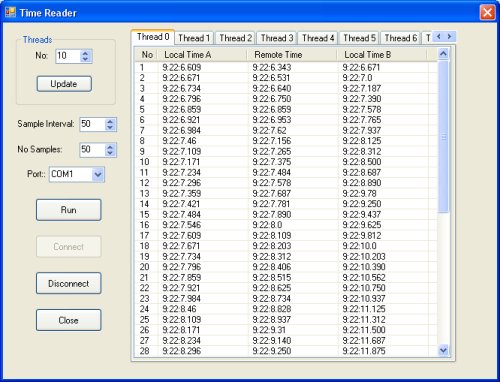Click list scrollbar up arrow

(443, 54)
